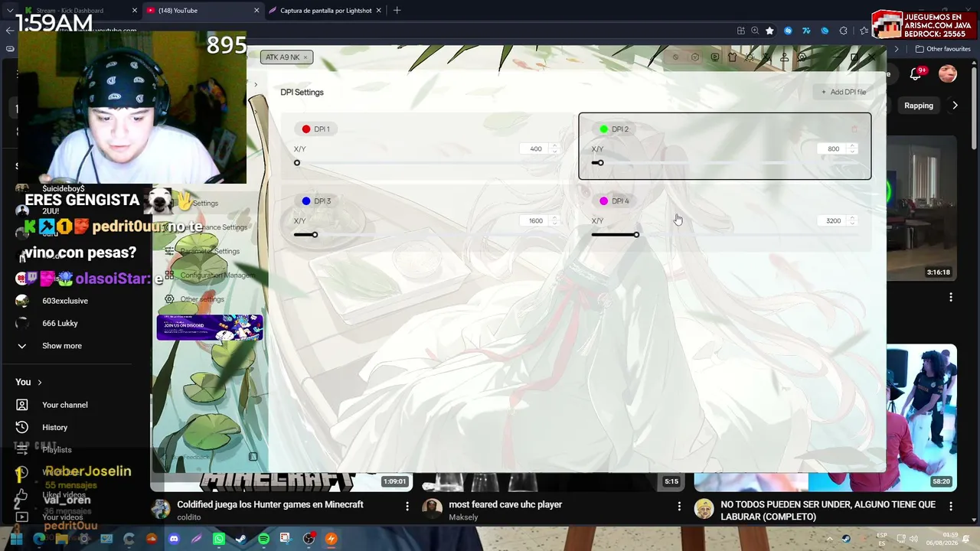
Task: Open Your channel in YouTube sidebar
Action: point(64,406)
